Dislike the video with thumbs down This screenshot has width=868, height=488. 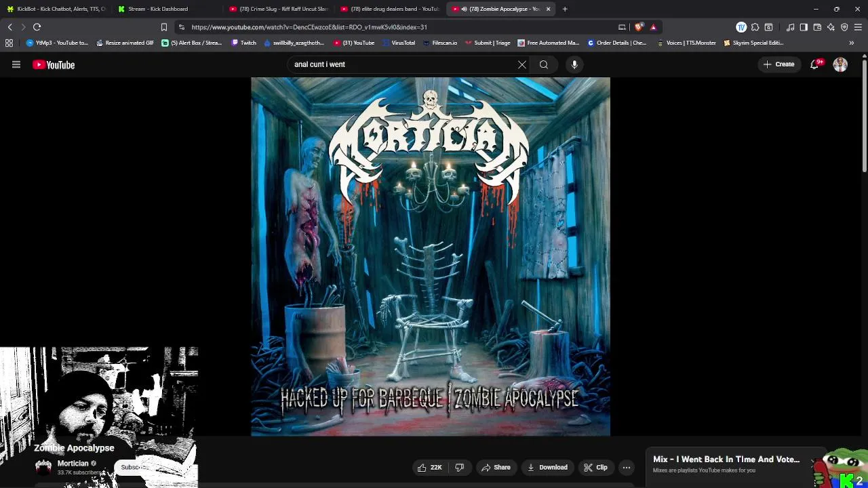pos(460,467)
